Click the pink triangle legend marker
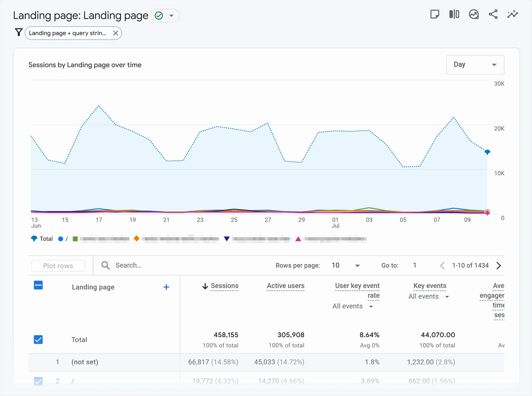The width and height of the screenshot is (532, 396). point(298,239)
